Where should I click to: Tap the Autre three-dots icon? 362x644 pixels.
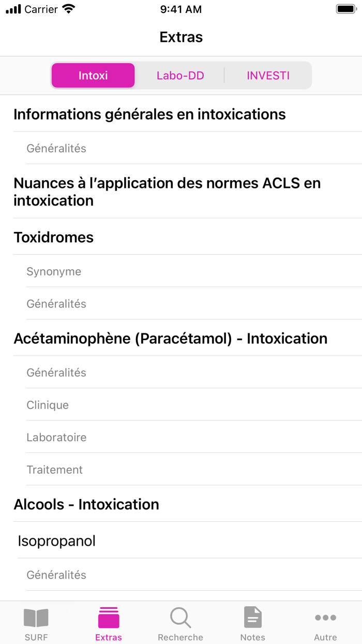coord(325,618)
